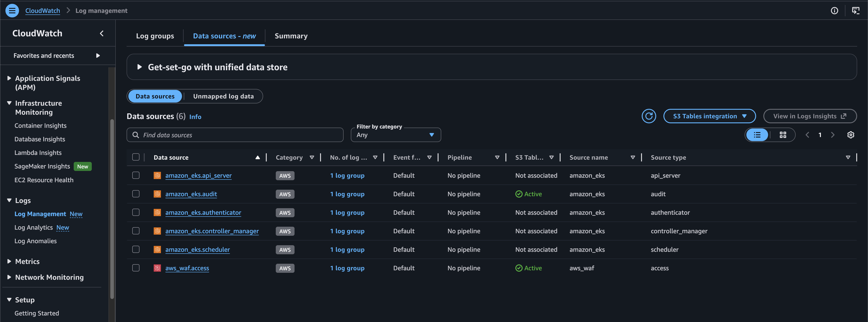Image resolution: width=868 pixels, height=322 pixels.
Task: Click the amazon_eks.controller_manager service icon
Action: 157,231
